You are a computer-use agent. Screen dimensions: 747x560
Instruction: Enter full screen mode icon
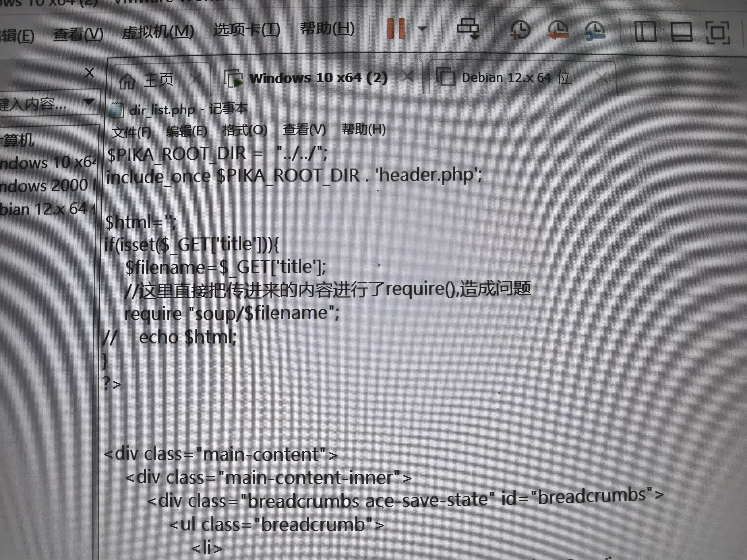click(718, 32)
